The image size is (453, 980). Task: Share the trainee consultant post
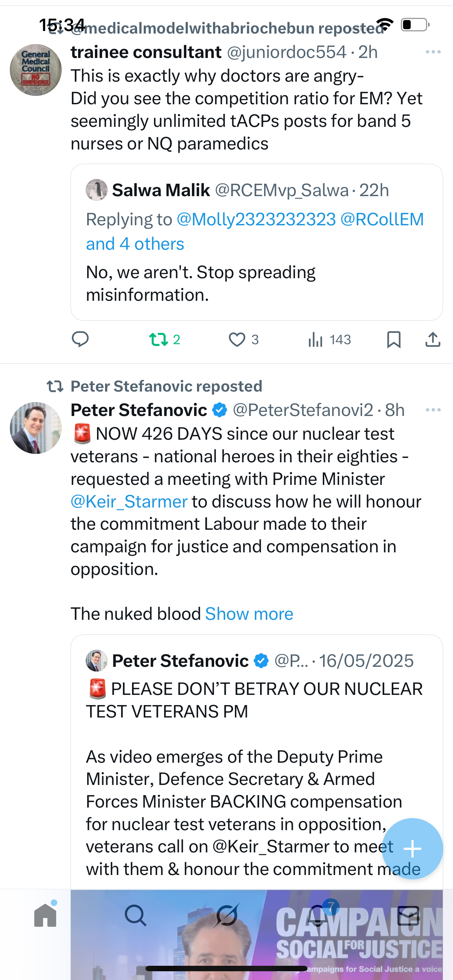pyautogui.click(x=433, y=339)
